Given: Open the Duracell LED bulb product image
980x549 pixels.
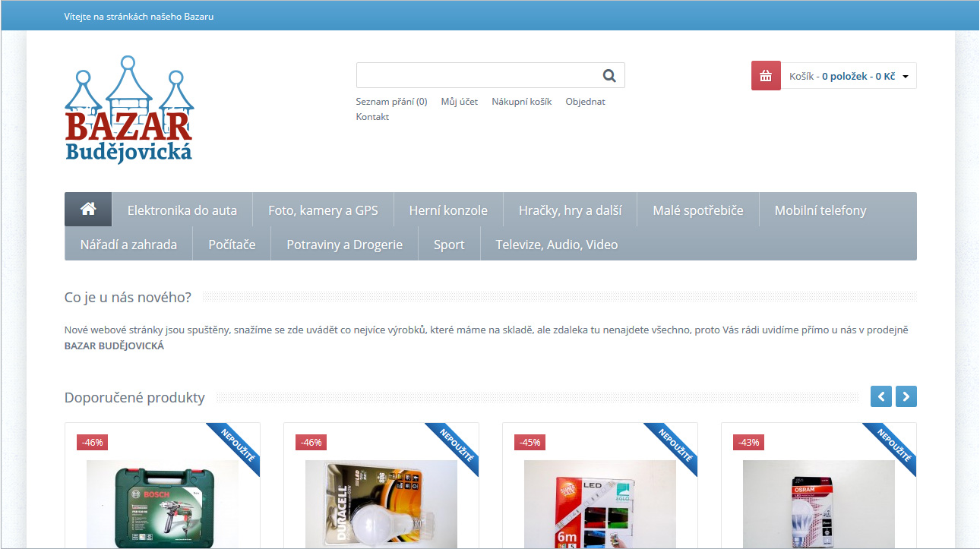Looking at the screenshot, I should click(x=381, y=503).
